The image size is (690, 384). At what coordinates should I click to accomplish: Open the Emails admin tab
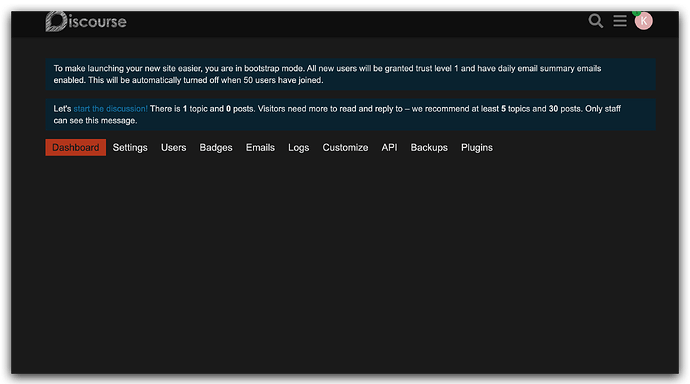point(260,147)
